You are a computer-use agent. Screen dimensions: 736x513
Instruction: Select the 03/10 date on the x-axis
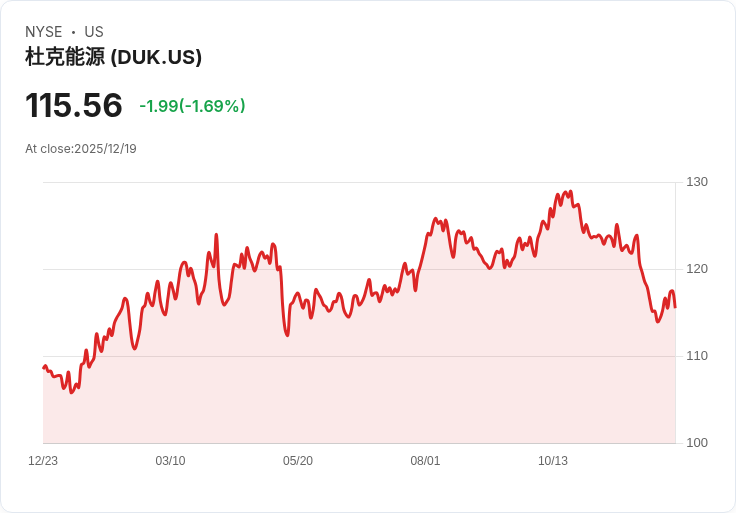pos(170,461)
